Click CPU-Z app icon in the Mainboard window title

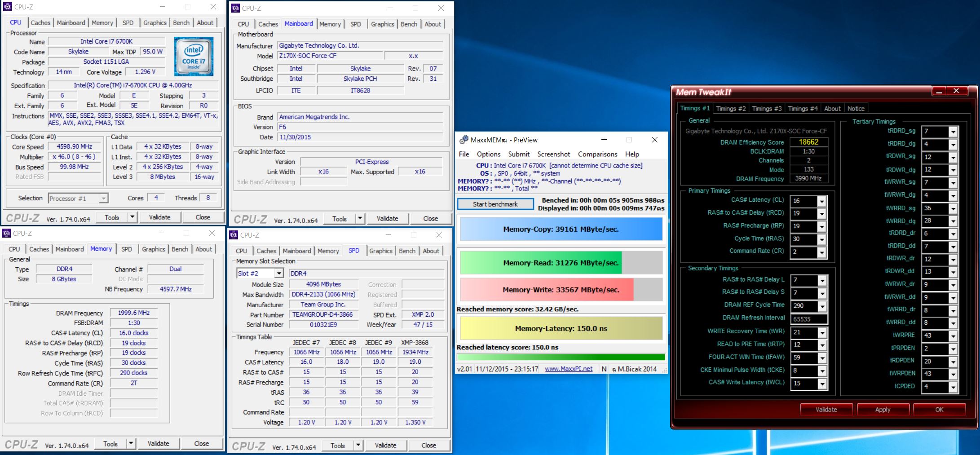tap(235, 8)
